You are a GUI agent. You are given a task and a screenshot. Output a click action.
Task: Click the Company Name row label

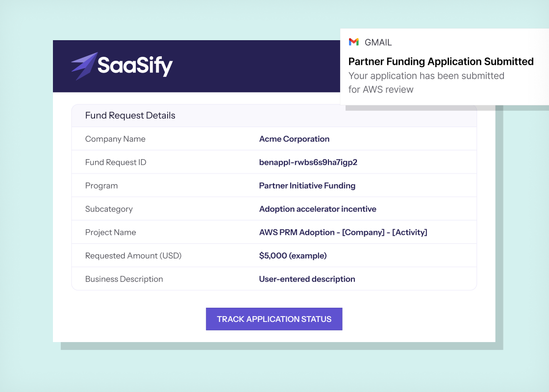click(115, 139)
